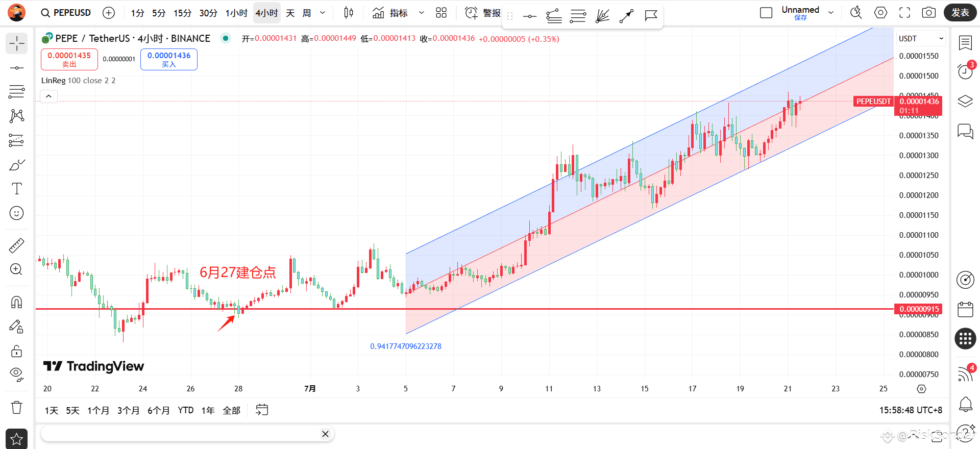This screenshot has width=980, height=449.
Task: Select the 4小时 timeframe
Action: click(x=266, y=13)
